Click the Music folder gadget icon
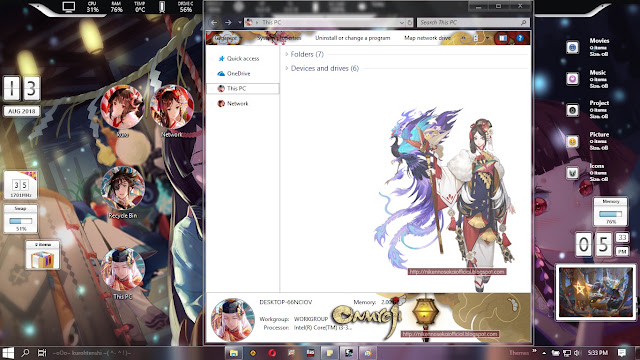 point(572,79)
